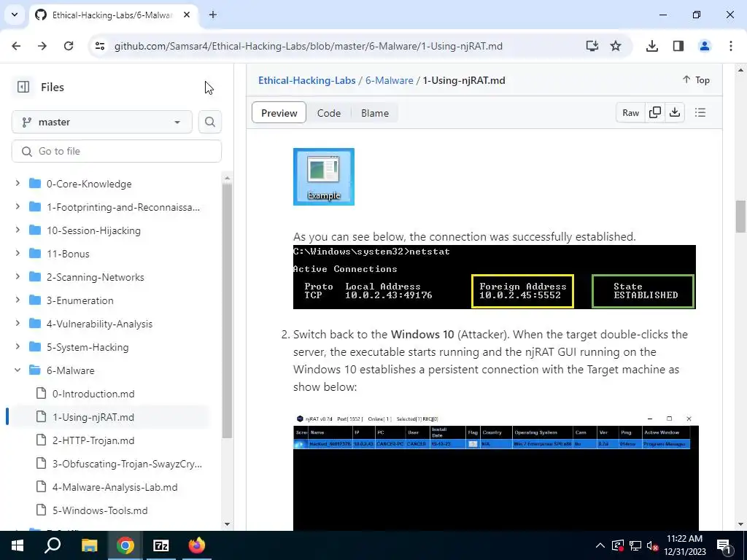
Task: Expand the 3-Enumeration folder
Action: [x=18, y=300]
